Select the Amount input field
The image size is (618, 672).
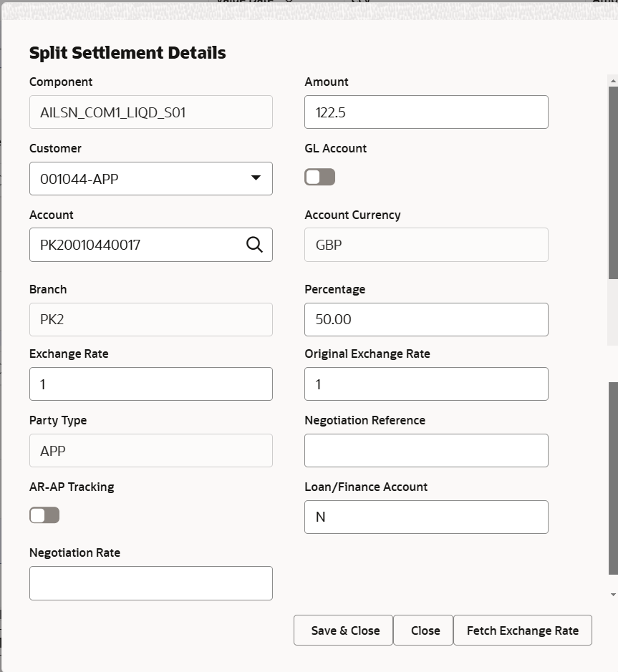click(426, 112)
